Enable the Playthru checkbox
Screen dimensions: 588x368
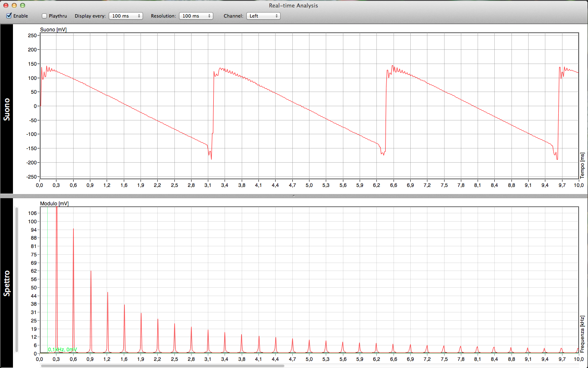44,16
